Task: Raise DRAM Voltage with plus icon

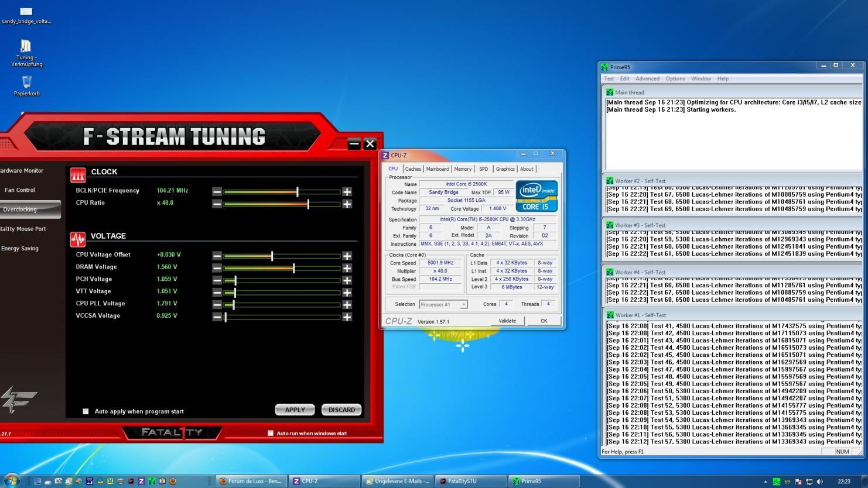Action: click(347, 268)
